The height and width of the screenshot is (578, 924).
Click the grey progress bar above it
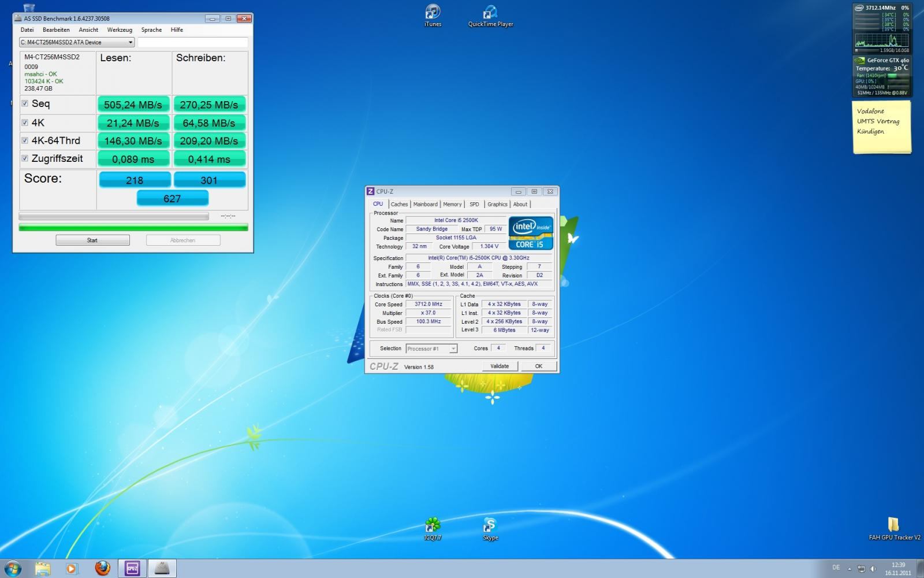pos(114,216)
